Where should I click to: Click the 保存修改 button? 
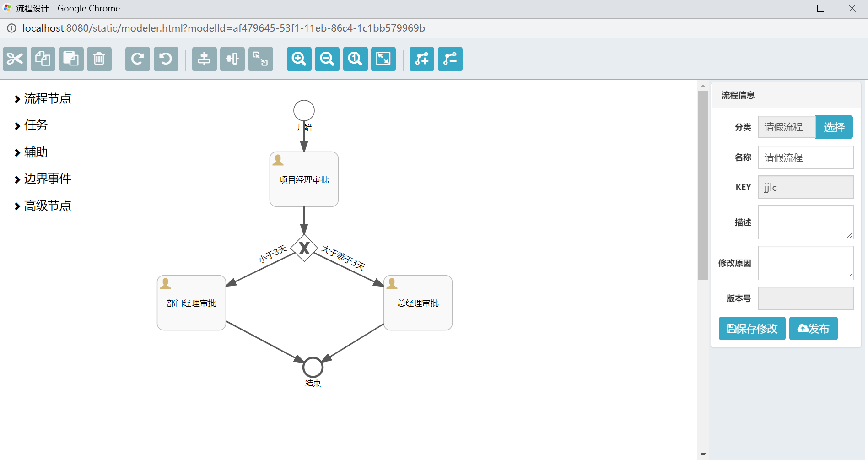pos(752,329)
